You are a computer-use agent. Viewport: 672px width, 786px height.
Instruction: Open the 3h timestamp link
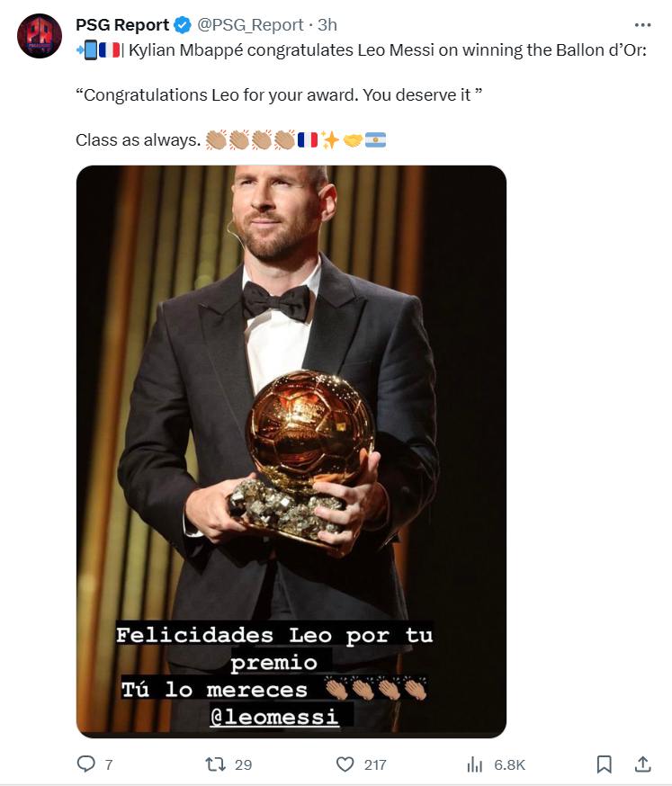[327, 24]
